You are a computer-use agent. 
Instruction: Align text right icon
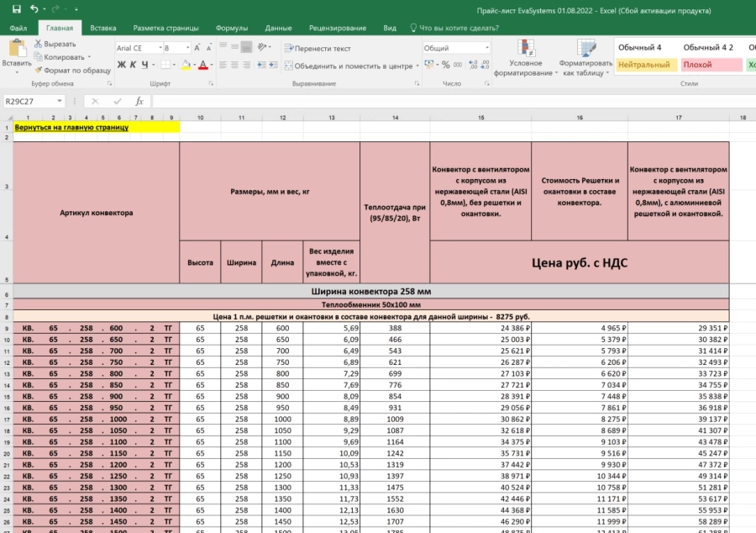click(x=246, y=65)
